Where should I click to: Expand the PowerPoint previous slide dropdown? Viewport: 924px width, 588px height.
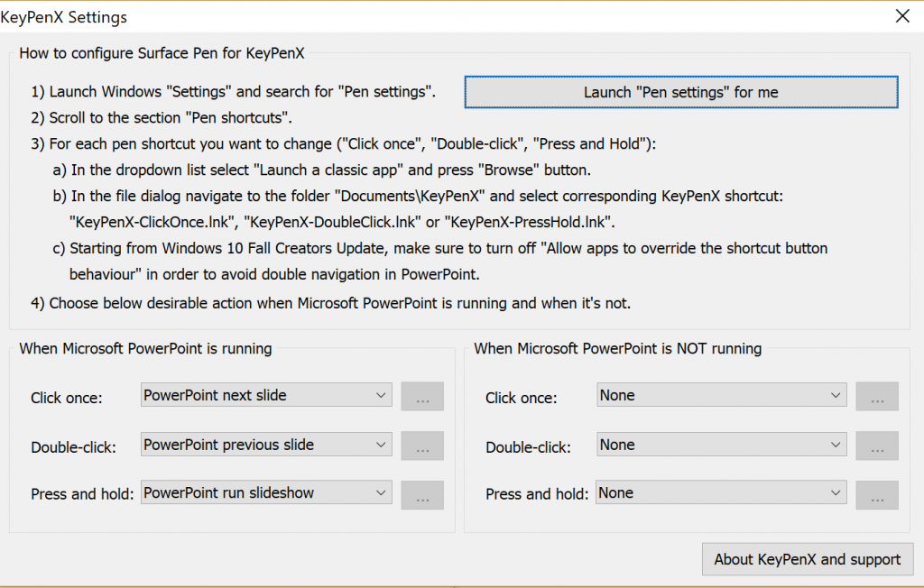tap(266, 445)
